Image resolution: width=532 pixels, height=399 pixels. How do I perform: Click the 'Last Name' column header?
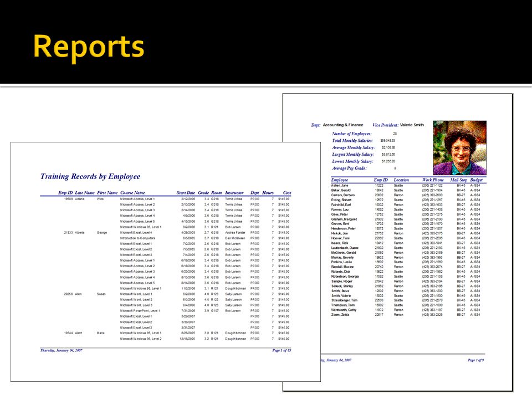85,193
